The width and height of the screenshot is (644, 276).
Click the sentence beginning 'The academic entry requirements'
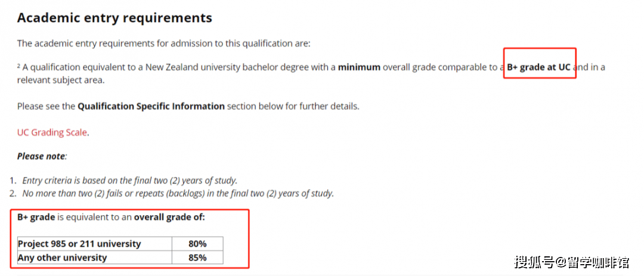click(x=164, y=44)
